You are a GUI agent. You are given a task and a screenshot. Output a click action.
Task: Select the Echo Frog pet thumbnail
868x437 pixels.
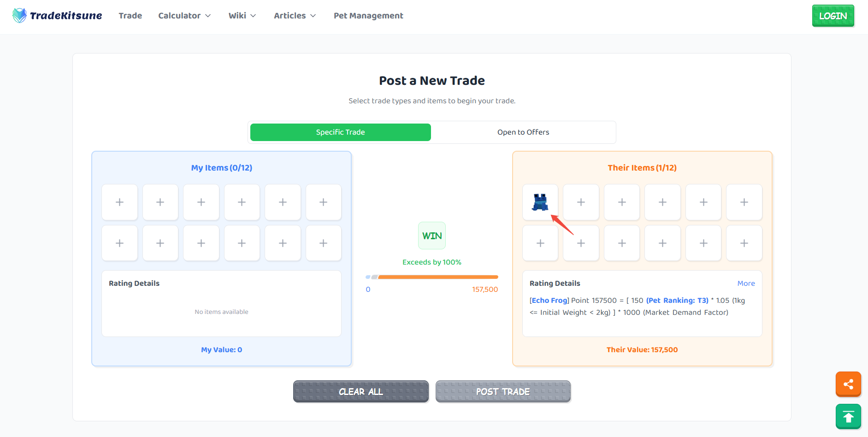pos(540,202)
